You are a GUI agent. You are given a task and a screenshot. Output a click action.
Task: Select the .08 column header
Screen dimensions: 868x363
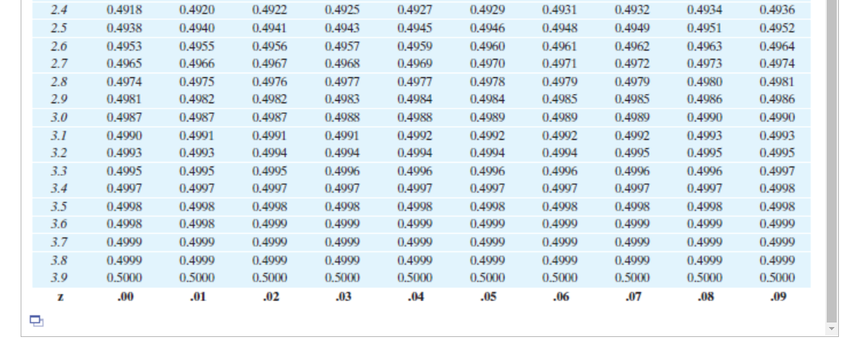pyautogui.click(x=706, y=297)
